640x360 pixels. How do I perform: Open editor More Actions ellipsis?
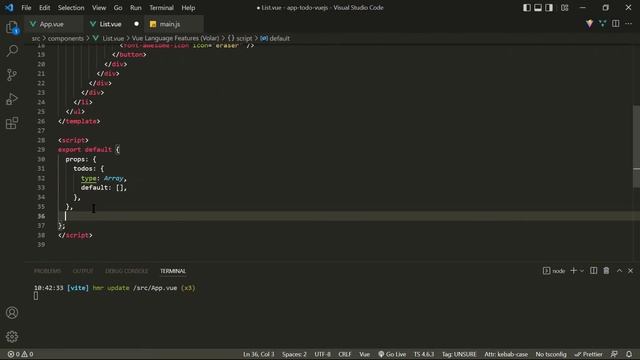coord(629,24)
